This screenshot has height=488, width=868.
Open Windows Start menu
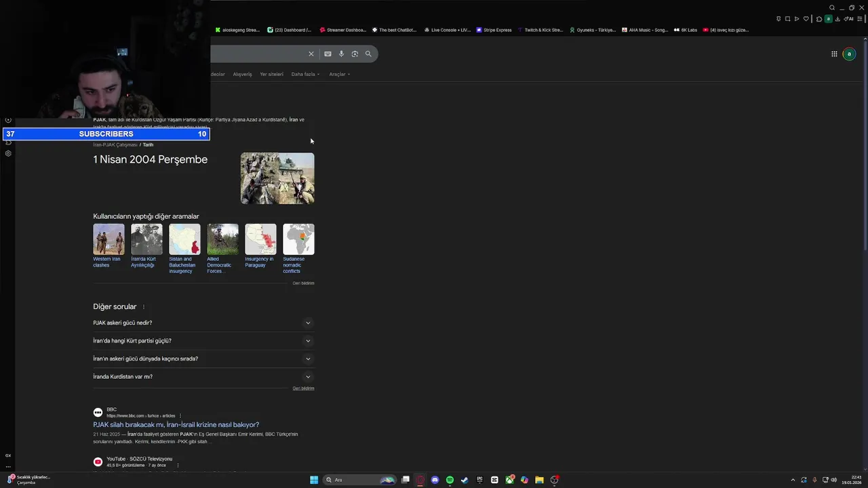314,480
